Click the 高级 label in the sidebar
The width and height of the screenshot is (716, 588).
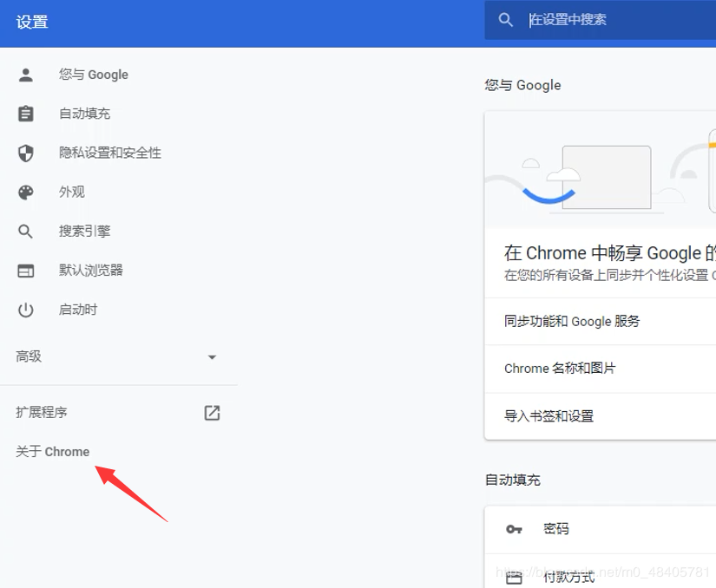(x=29, y=356)
